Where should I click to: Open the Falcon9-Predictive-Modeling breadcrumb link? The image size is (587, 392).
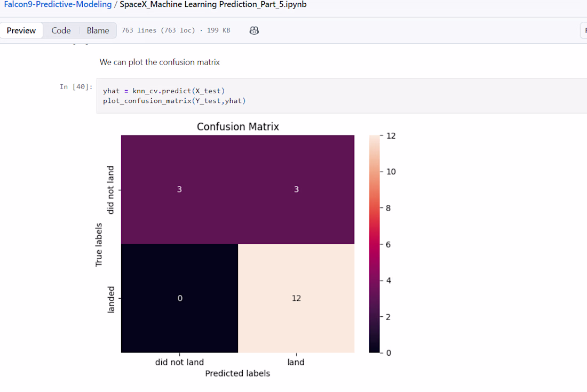pyautogui.click(x=58, y=4)
